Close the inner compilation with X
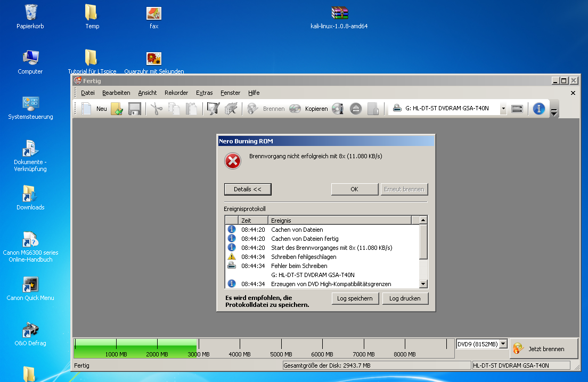 point(573,93)
